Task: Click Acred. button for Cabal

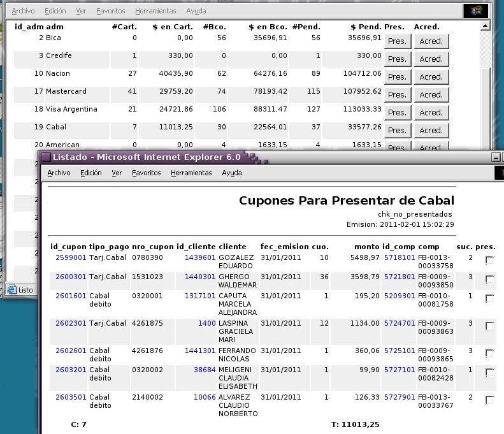Action: click(x=431, y=131)
